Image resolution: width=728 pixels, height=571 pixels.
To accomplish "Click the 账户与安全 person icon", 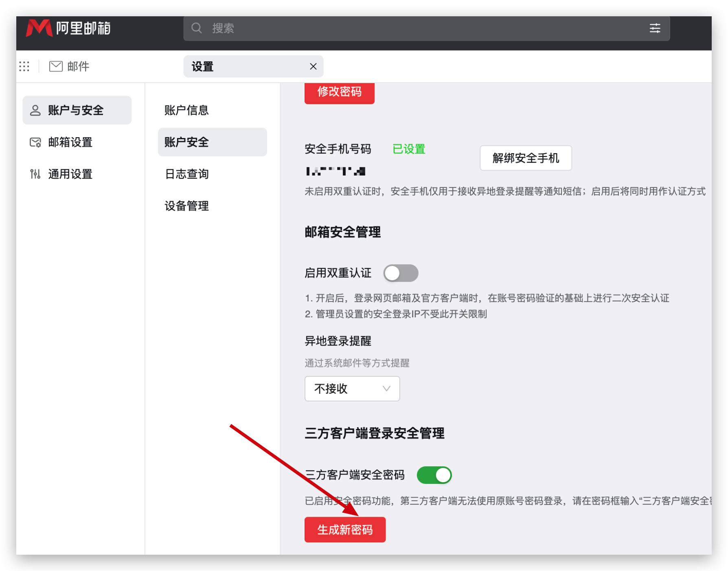I will click(x=35, y=110).
